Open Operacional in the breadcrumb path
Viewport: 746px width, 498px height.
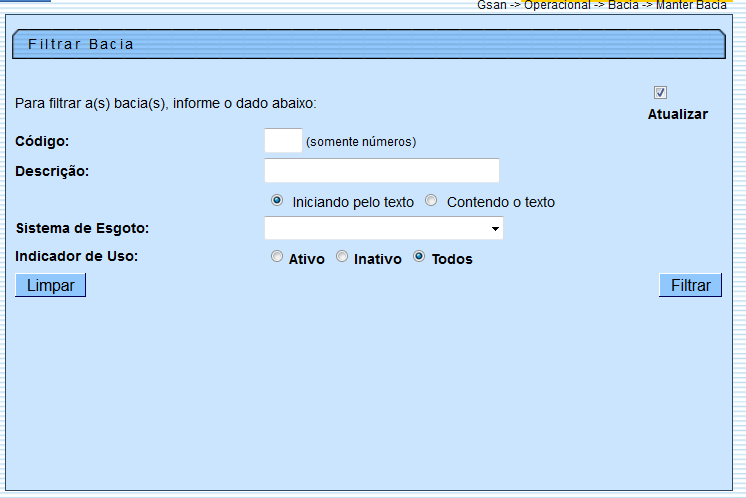(x=559, y=5)
